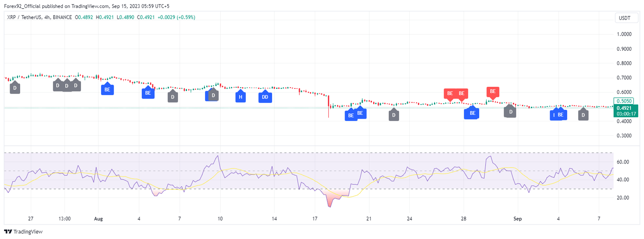
Task: Click the Aug label on the time axis
Action: (x=99, y=219)
